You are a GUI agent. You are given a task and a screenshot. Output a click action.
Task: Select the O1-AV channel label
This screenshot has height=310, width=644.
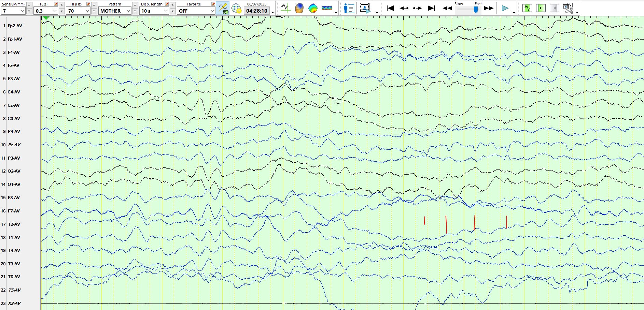pyautogui.click(x=14, y=184)
